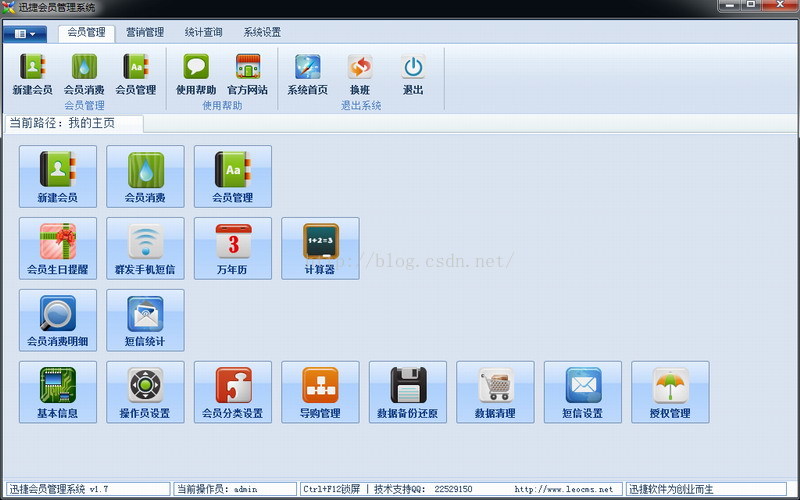Open 会员消费 from the ribbon toolbar
The height and width of the screenshot is (500, 800).
tap(84, 72)
